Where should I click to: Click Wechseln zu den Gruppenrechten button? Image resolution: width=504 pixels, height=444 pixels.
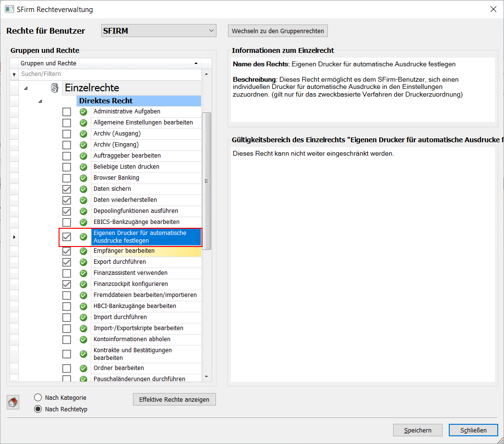click(278, 31)
